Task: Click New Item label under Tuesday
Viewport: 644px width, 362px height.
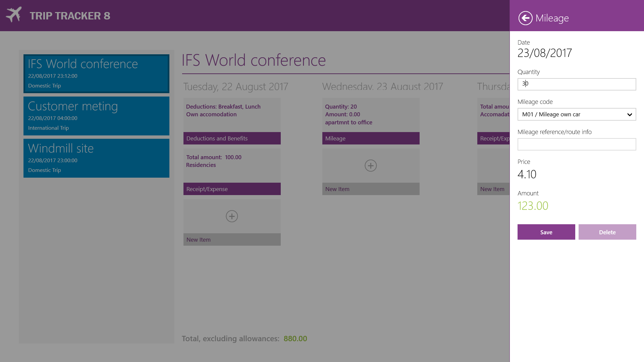Action: (x=199, y=240)
